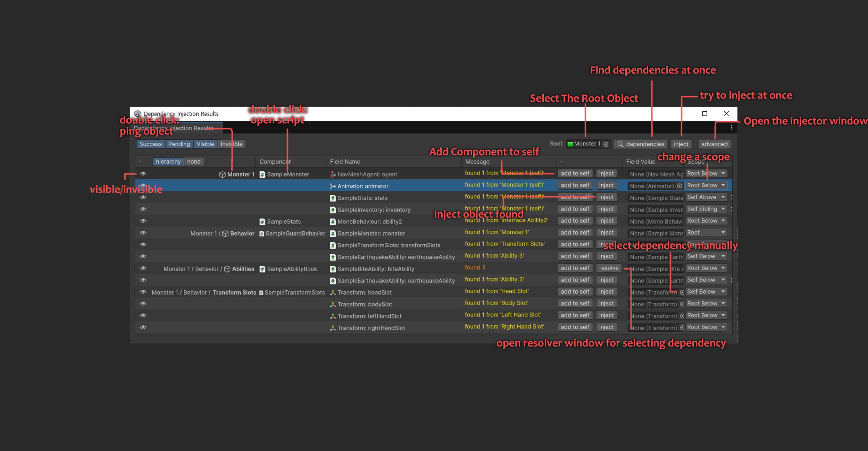Screen dimensions: 868x451
Task: Open the Self Above scope dropdown
Action: pyautogui.click(x=706, y=197)
